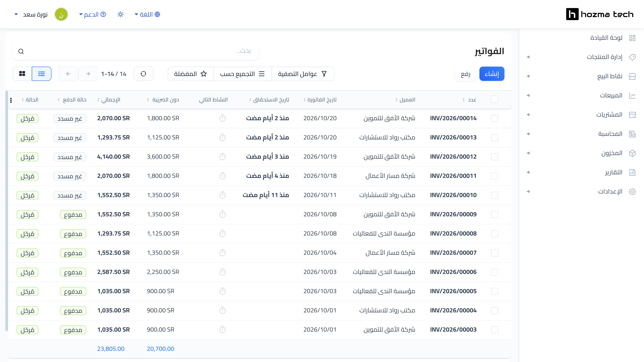Click the search magnifier icon
This screenshot has width=644, height=362.
[x=21, y=51]
